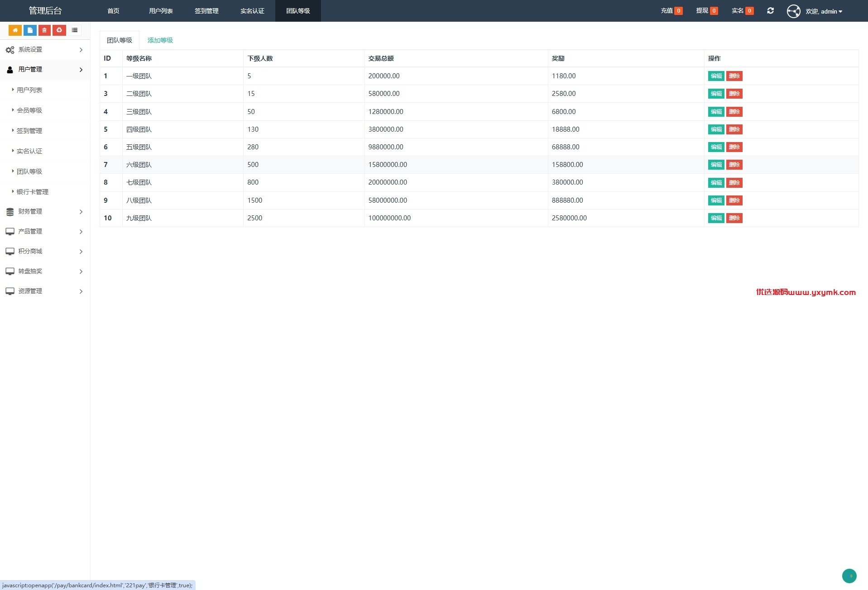This screenshot has height=590, width=868.
Task: Select the active 团队等级 top tab
Action: (298, 11)
